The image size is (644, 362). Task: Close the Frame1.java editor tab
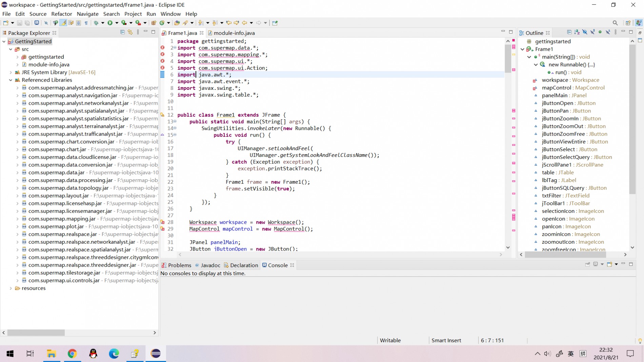pos(202,33)
